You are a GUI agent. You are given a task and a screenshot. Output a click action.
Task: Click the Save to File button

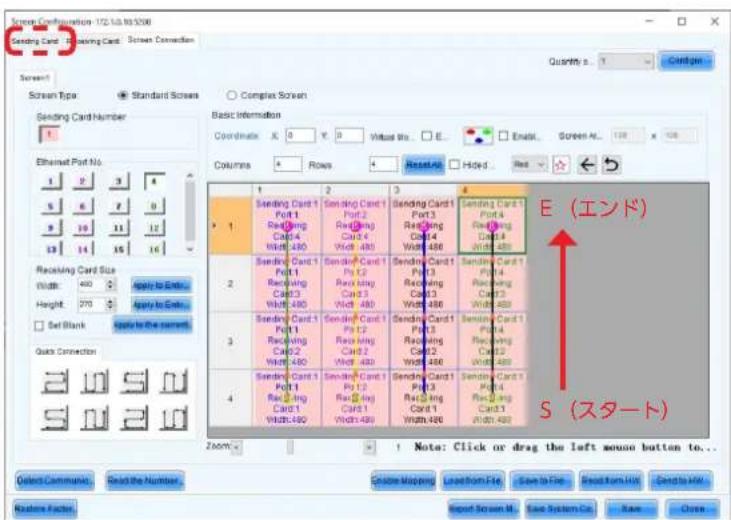(x=542, y=480)
